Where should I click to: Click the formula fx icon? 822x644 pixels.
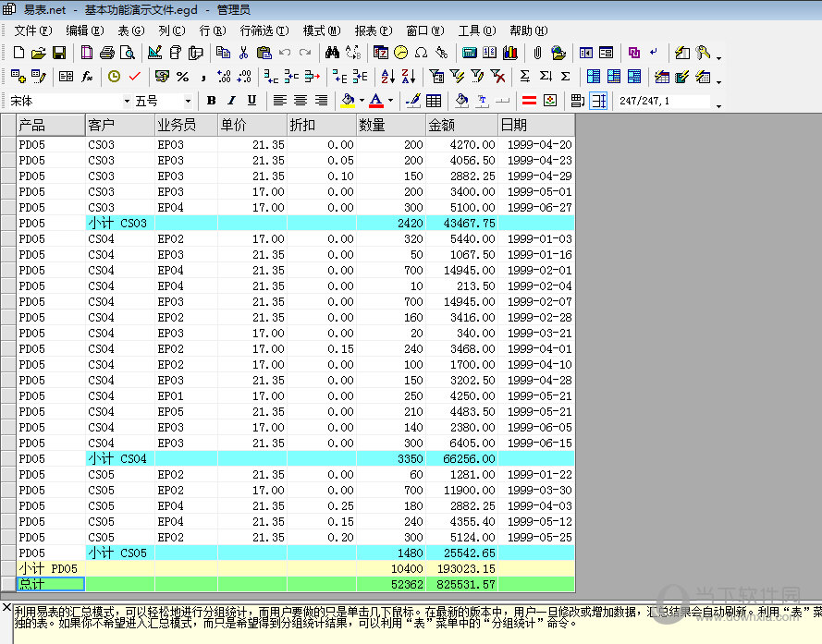[x=87, y=77]
